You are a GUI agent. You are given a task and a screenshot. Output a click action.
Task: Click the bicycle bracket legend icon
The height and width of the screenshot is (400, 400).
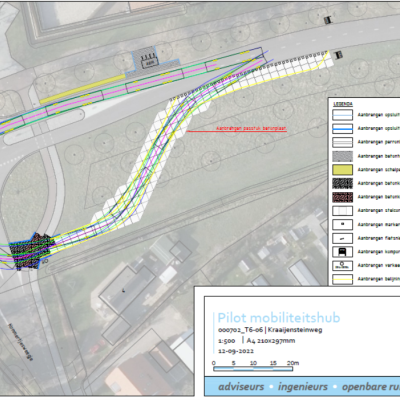click(342, 238)
